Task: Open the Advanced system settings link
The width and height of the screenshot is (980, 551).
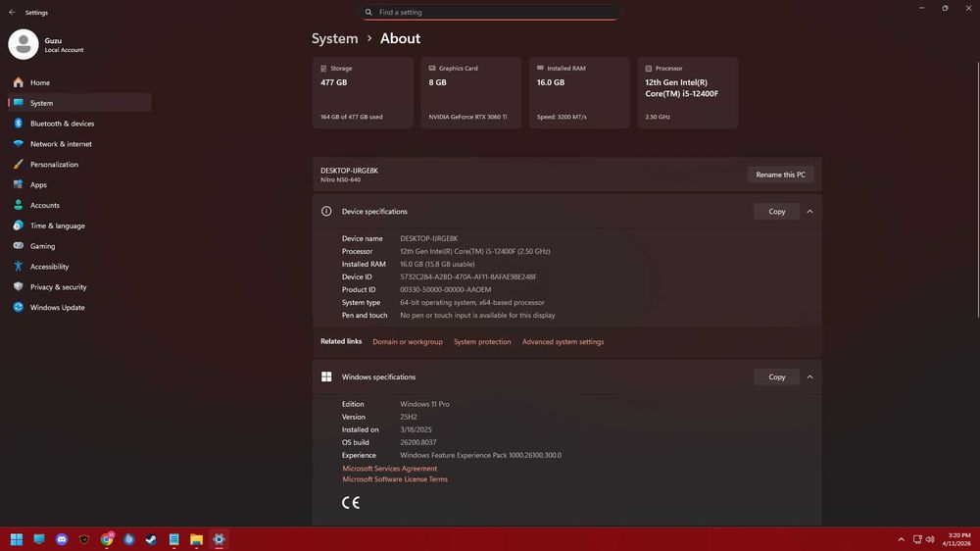Action: (x=563, y=342)
